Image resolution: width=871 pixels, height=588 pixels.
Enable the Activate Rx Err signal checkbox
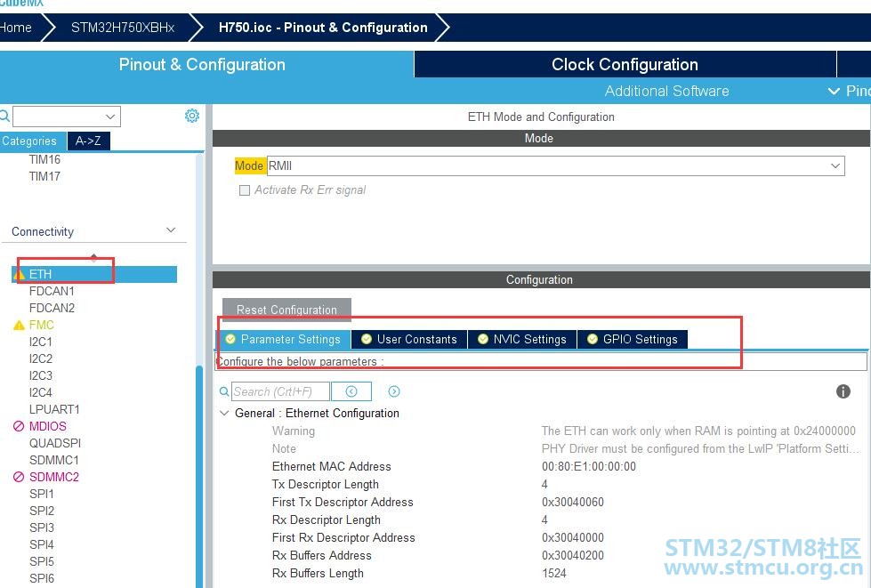click(x=245, y=190)
